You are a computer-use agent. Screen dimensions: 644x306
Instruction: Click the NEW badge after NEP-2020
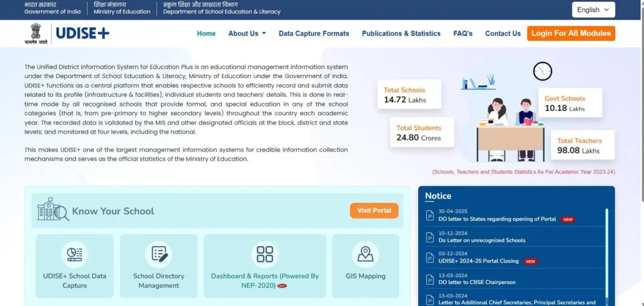pyautogui.click(x=282, y=286)
